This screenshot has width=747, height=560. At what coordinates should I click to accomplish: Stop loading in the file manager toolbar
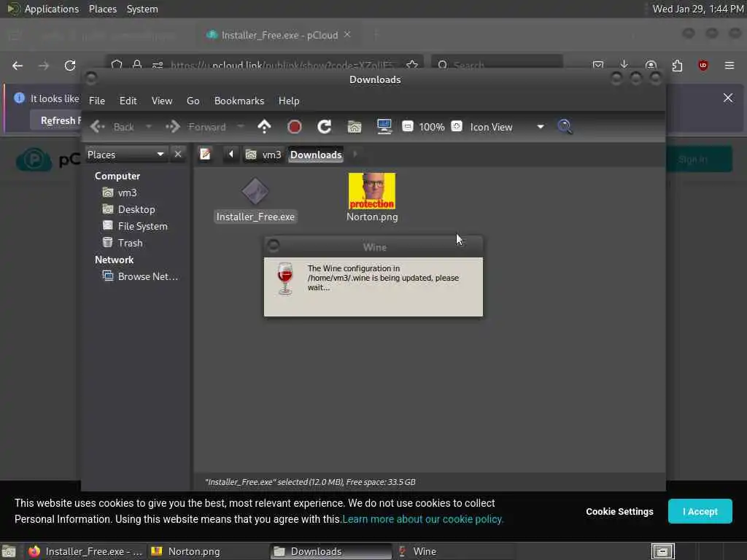coord(295,127)
